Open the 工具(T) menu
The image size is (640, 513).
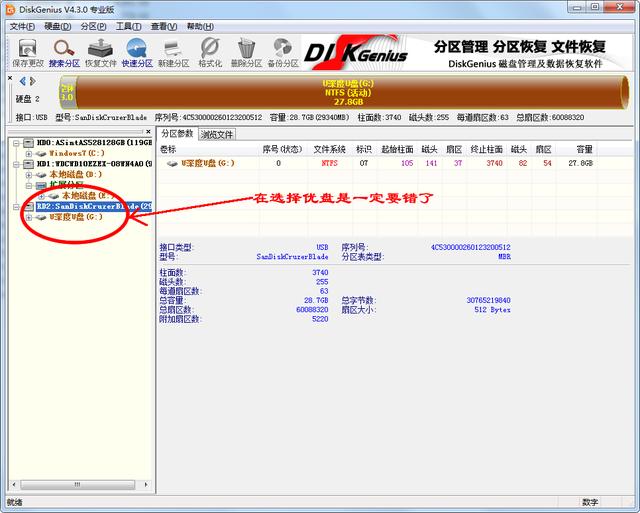pyautogui.click(x=127, y=26)
